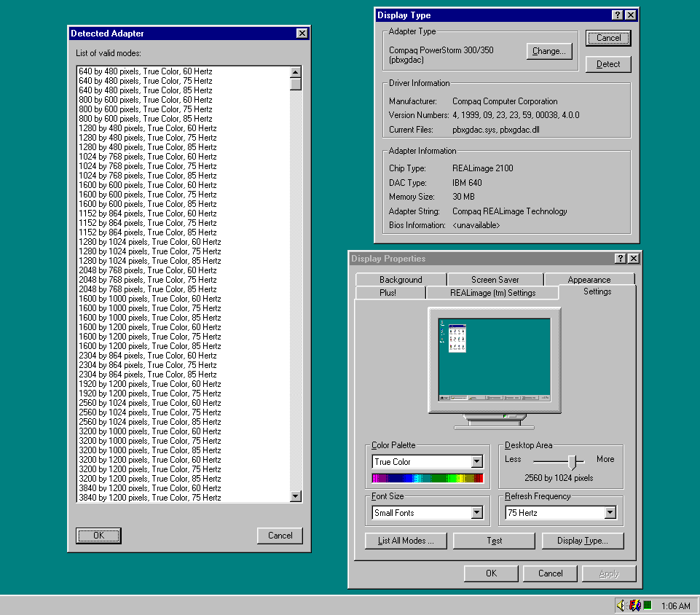This screenshot has height=615, width=700.
Task: Click the Detect button
Action: (608, 64)
